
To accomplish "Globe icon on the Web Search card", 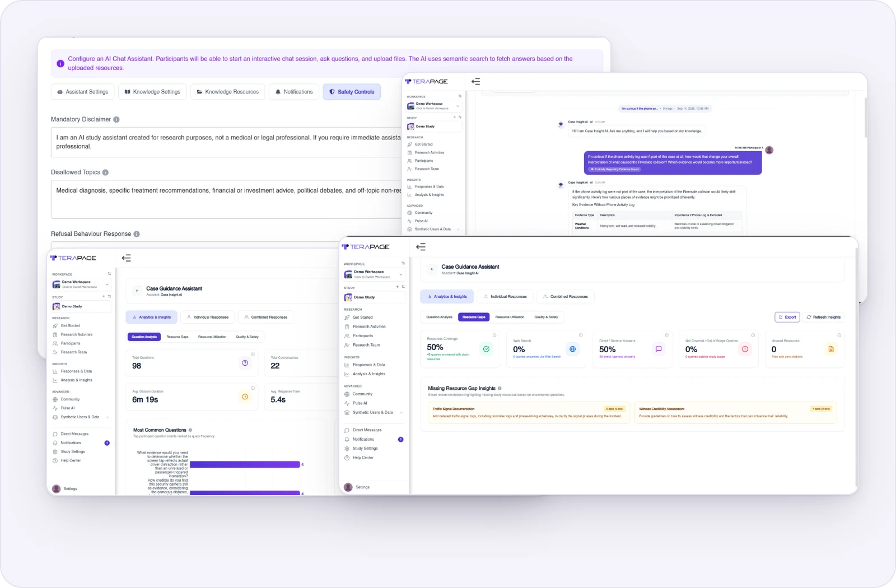I will pyautogui.click(x=572, y=349).
